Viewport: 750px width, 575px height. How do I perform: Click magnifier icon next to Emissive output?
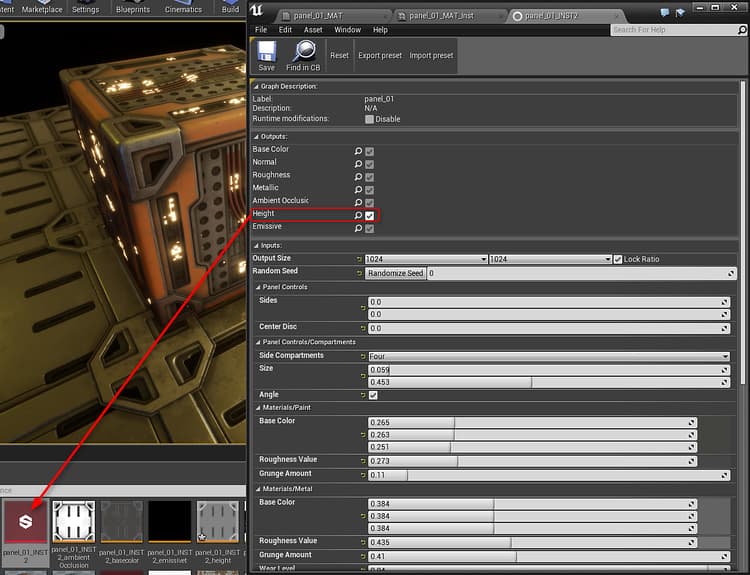(358, 228)
